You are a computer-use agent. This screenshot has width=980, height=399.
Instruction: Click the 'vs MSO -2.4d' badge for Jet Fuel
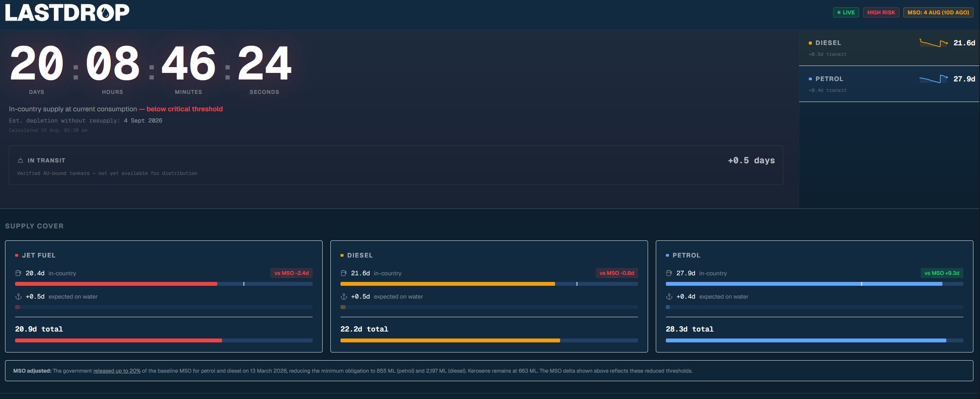pyautogui.click(x=291, y=273)
